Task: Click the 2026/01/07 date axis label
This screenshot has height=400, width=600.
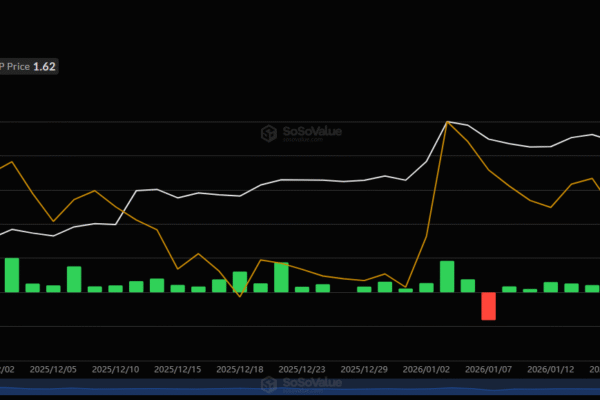Action: 489,369
